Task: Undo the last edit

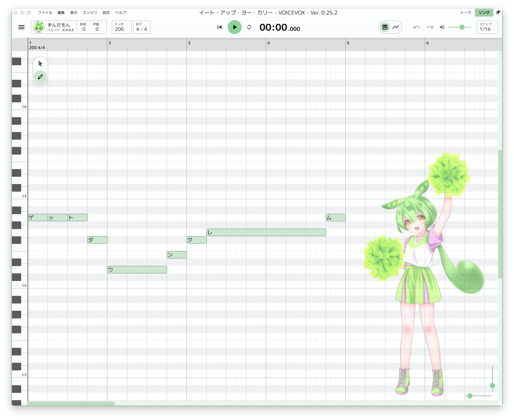Action: point(417,27)
